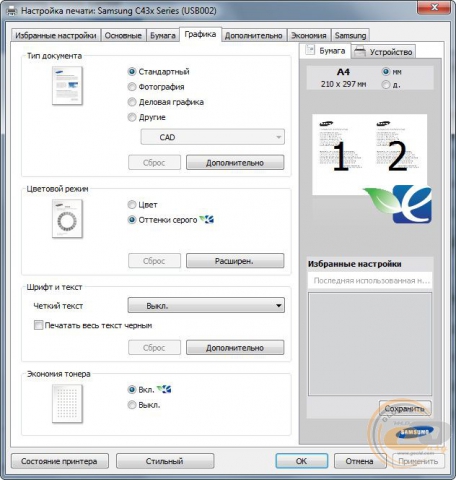Click the paper page icon on Бумага tab
The height and width of the screenshot is (480, 456).
pyautogui.click(x=310, y=50)
